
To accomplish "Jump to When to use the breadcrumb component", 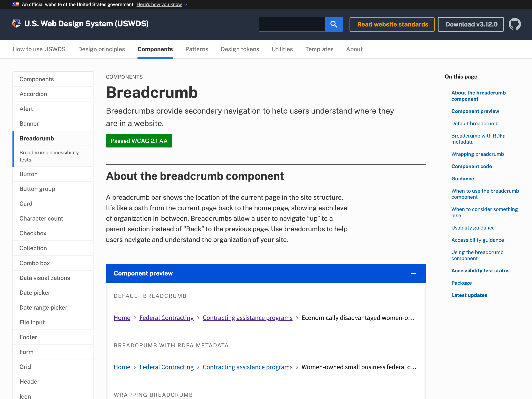I will [x=485, y=194].
